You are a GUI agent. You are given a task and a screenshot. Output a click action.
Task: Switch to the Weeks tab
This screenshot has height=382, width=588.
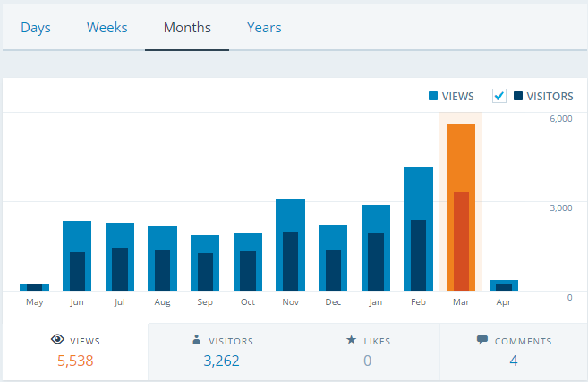coord(107,28)
